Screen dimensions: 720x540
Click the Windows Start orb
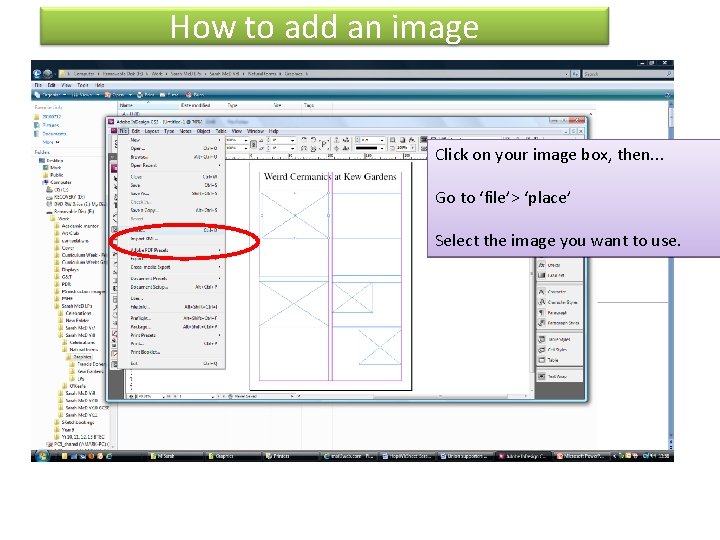(x=42, y=456)
